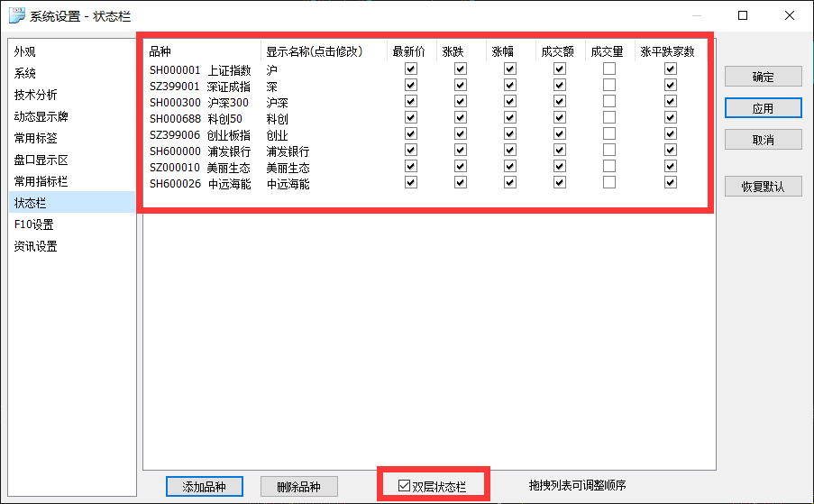The width and height of the screenshot is (814, 504).
Task: Edit display name 沪 for 上证指数
Action: tap(271, 70)
